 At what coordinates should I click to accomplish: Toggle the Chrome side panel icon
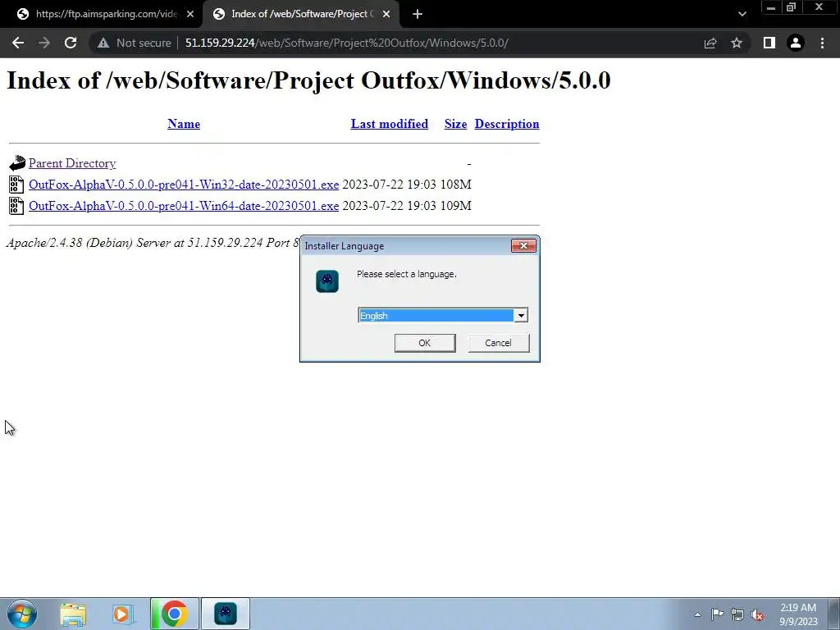(769, 43)
